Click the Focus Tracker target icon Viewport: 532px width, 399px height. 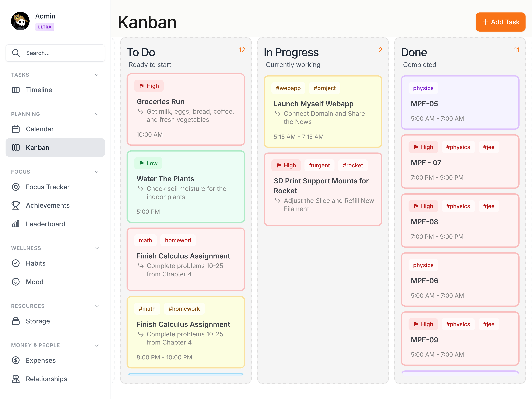(16, 187)
